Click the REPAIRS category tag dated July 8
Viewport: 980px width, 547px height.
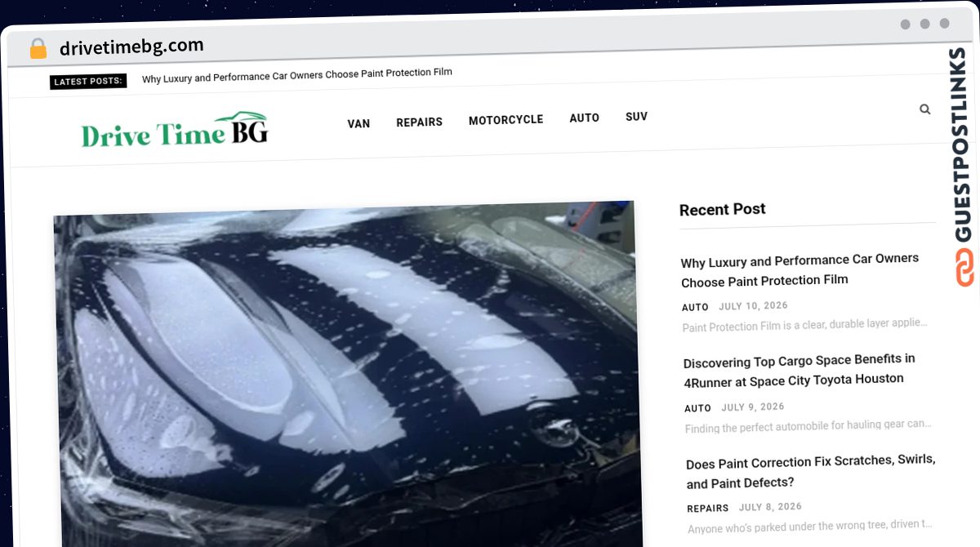click(710, 508)
